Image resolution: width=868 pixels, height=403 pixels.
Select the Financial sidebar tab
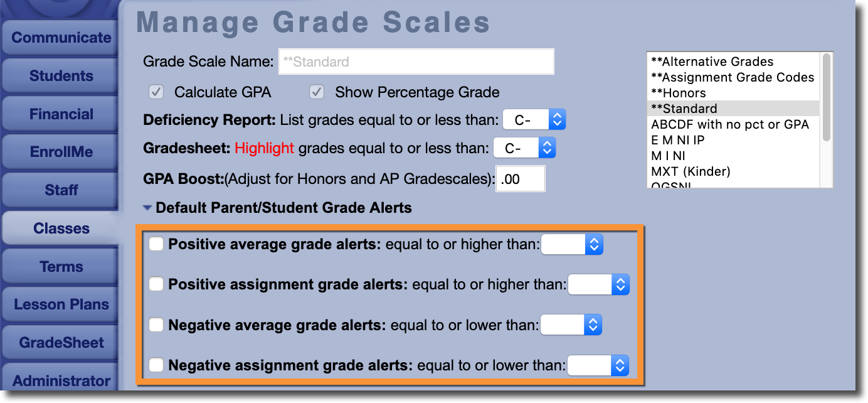tap(61, 114)
